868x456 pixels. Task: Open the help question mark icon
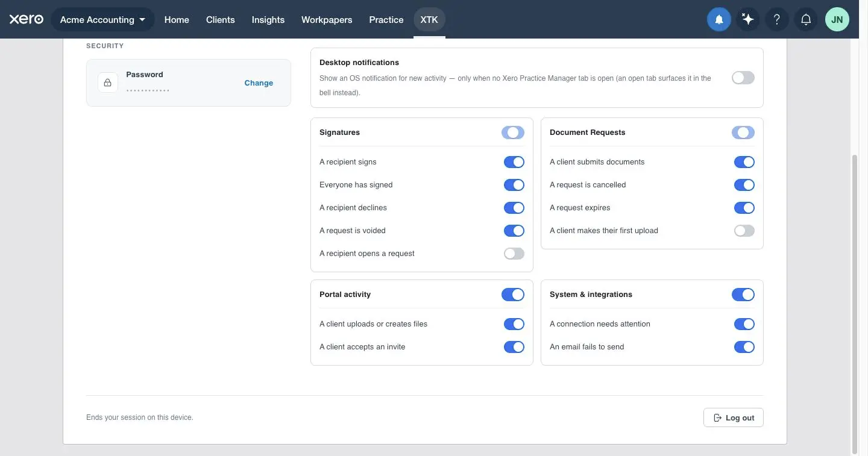777,19
